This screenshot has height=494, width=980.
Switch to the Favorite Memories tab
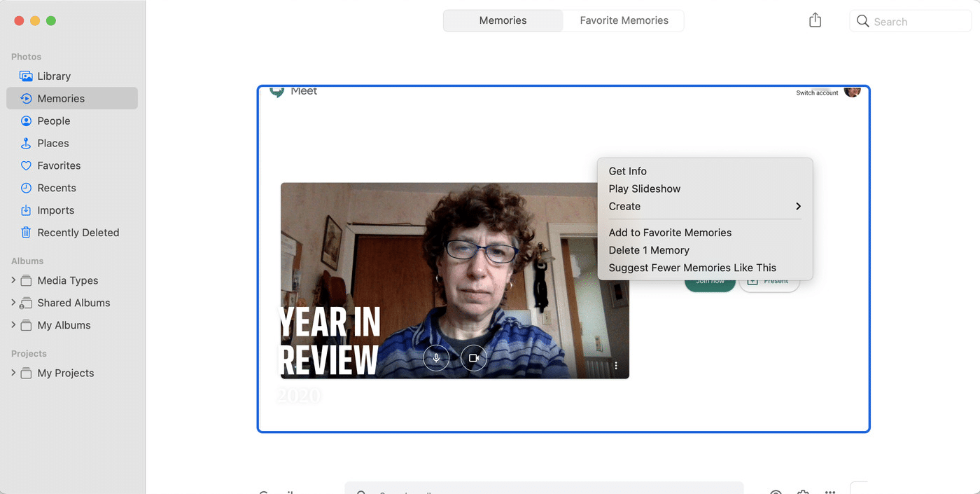pos(624,21)
